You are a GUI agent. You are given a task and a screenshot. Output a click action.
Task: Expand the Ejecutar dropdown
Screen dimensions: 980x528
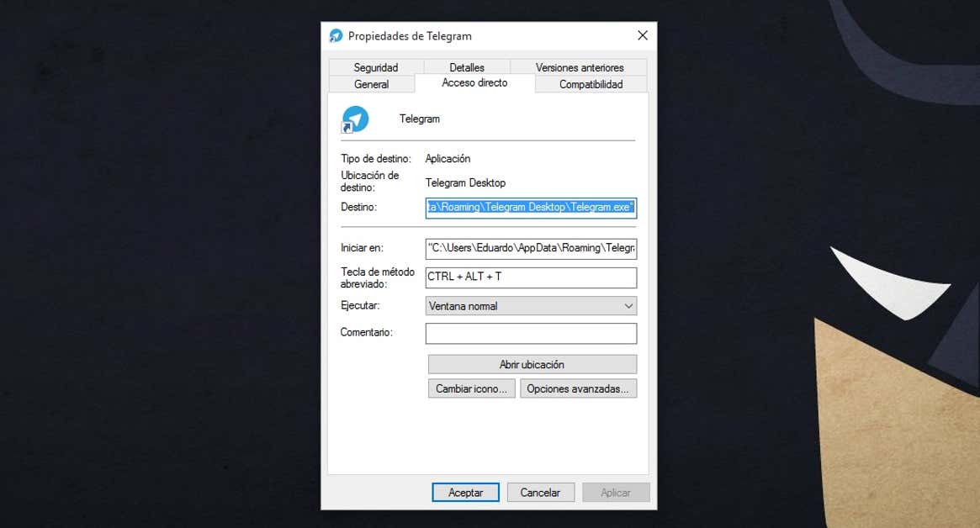[x=532, y=305]
